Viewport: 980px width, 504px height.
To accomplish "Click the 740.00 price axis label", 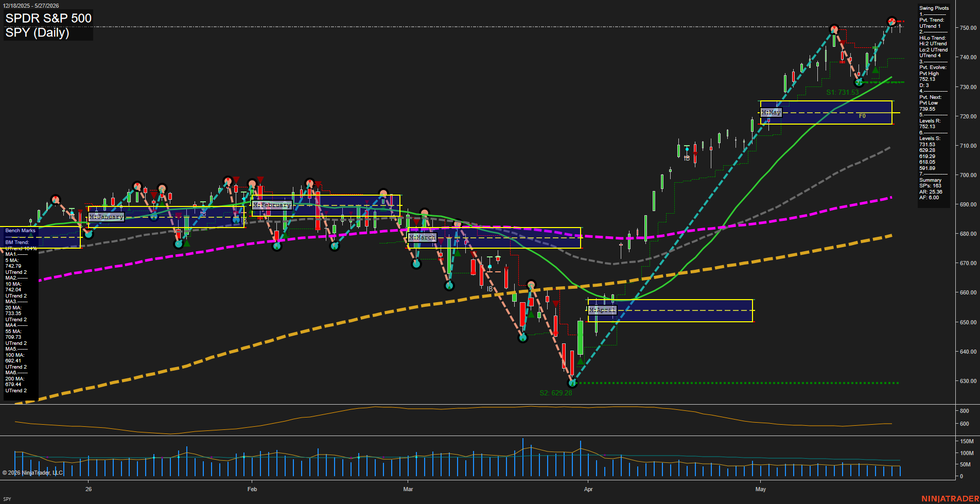I will pos(968,57).
